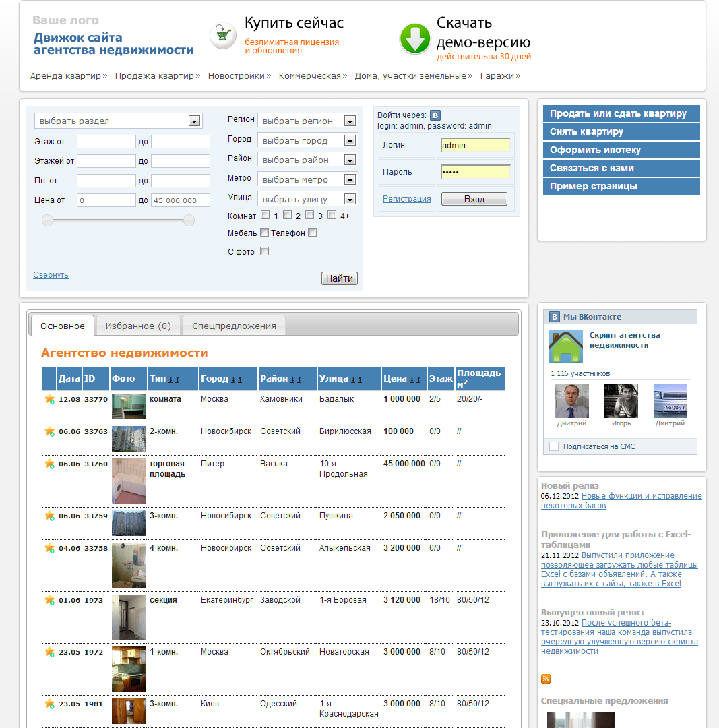Check the 2 rooms checkbox
Viewport: 719px width, 728px height.
point(287,215)
